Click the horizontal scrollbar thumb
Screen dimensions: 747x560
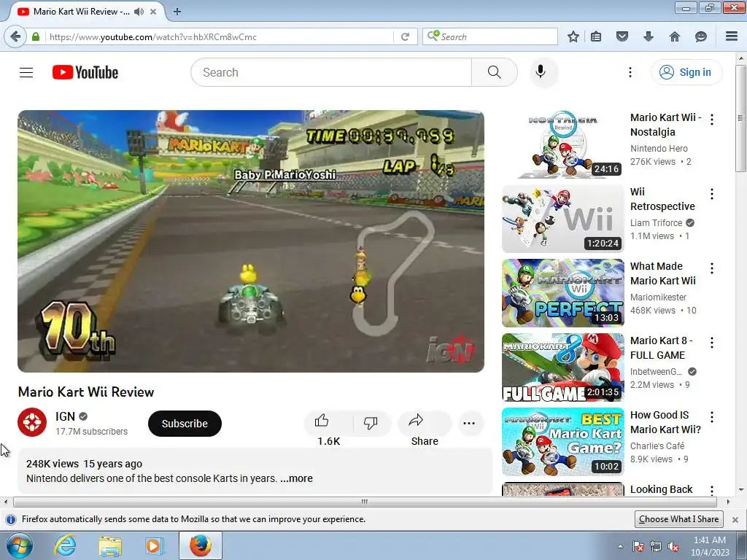click(365, 502)
